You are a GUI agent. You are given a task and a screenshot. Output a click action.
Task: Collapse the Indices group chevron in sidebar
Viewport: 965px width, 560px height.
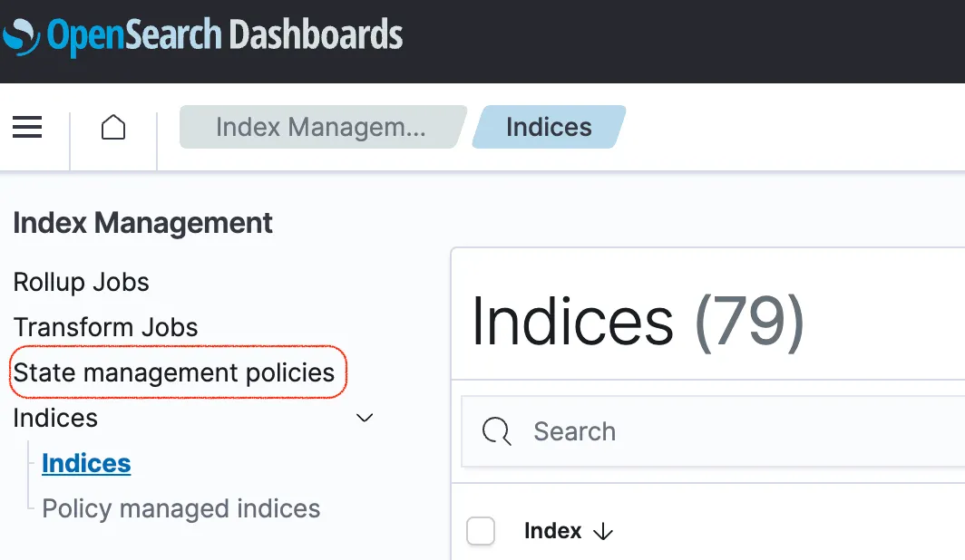pos(365,418)
